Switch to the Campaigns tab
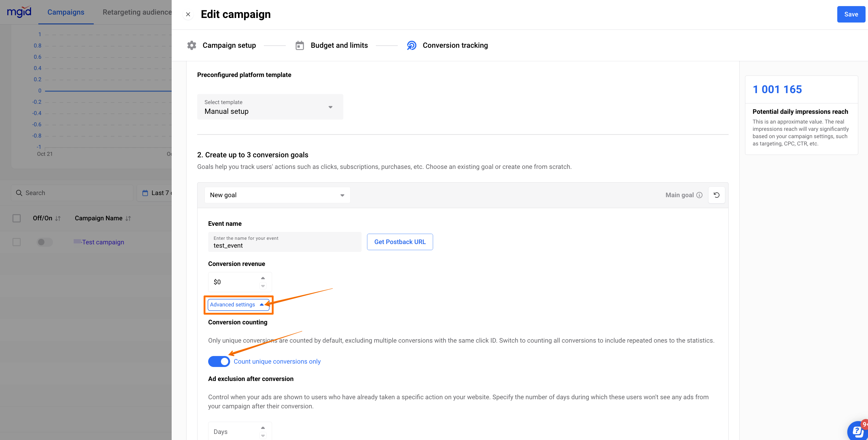This screenshot has height=440, width=868. [66, 12]
